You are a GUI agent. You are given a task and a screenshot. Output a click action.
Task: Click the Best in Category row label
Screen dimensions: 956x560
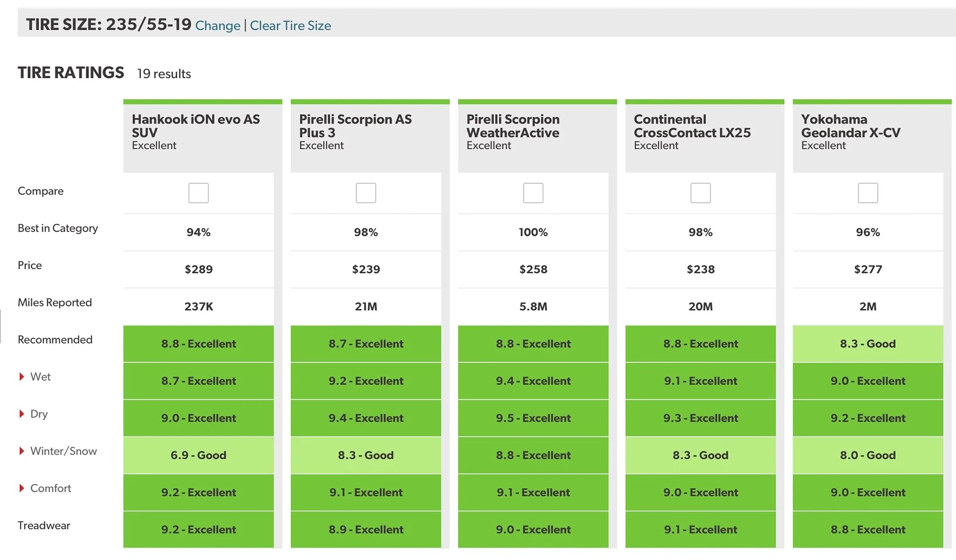point(58,228)
